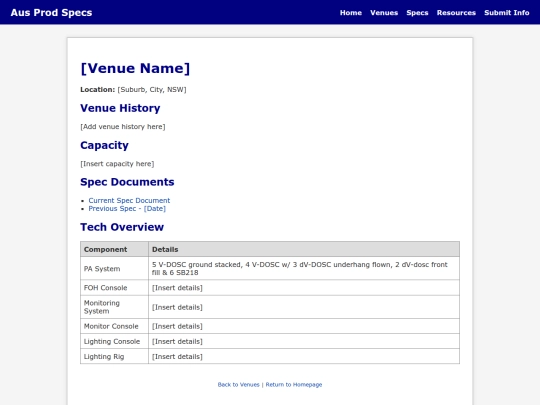The image size is (540, 405).
Task: Click the Lighting Console [Insert details] cell
Action: click(x=304, y=342)
